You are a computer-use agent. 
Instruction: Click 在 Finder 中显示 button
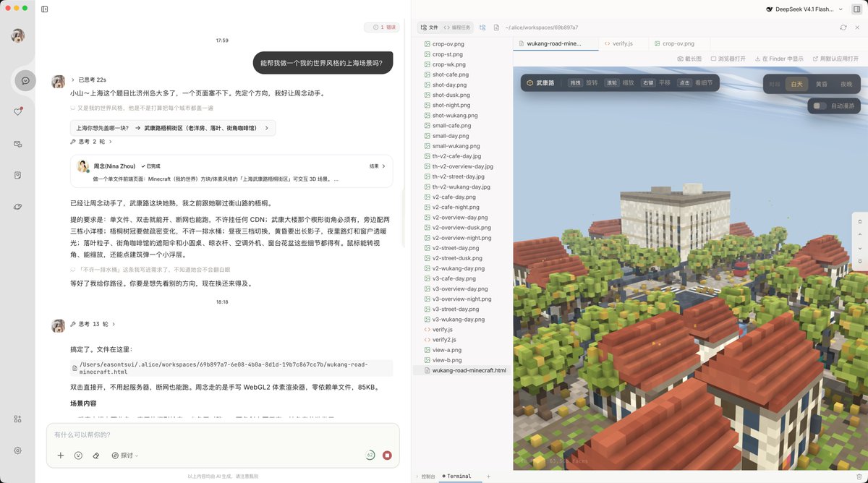tap(778, 59)
